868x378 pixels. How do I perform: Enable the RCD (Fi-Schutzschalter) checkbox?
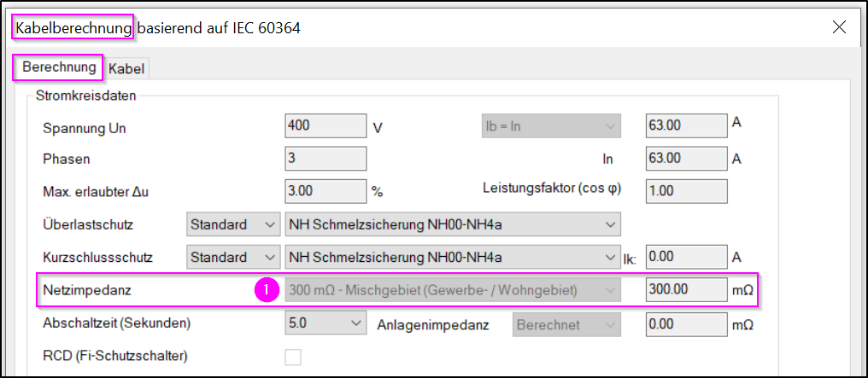293,357
